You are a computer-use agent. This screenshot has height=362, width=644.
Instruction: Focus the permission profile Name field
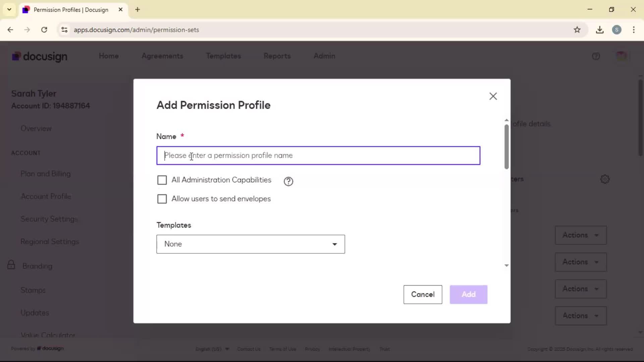pyautogui.click(x=318, y=156)
